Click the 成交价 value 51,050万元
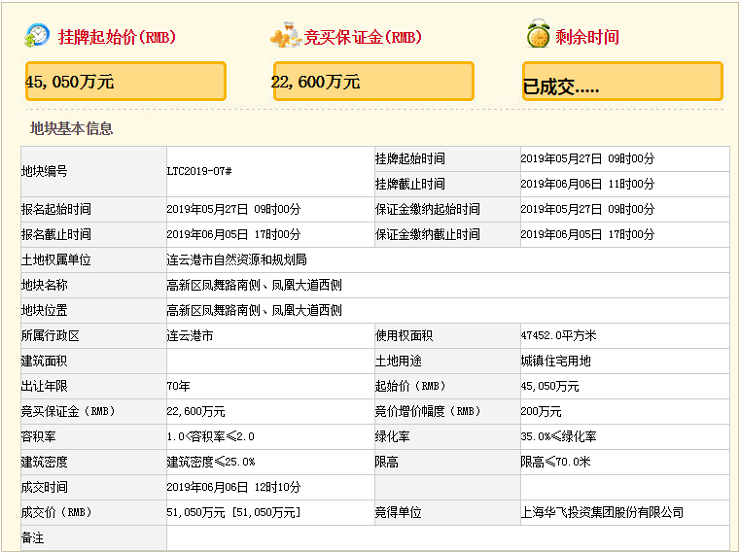 point(233,512)
